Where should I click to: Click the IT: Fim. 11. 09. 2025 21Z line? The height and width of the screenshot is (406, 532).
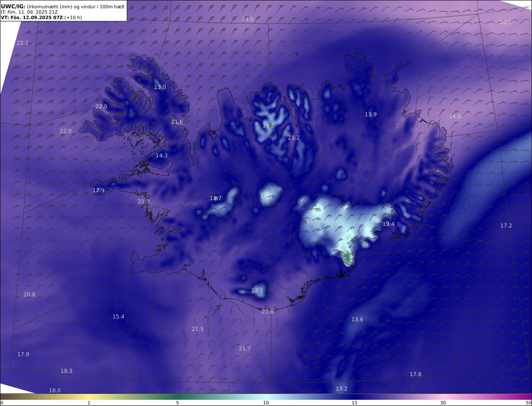[x=29, y=12]
